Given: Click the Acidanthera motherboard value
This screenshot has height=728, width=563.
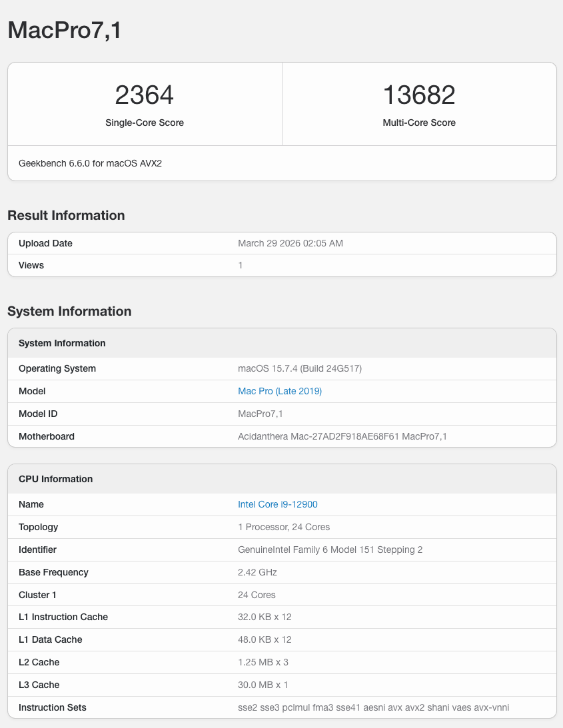Looking at the screenshot, I should click(342, 436).
